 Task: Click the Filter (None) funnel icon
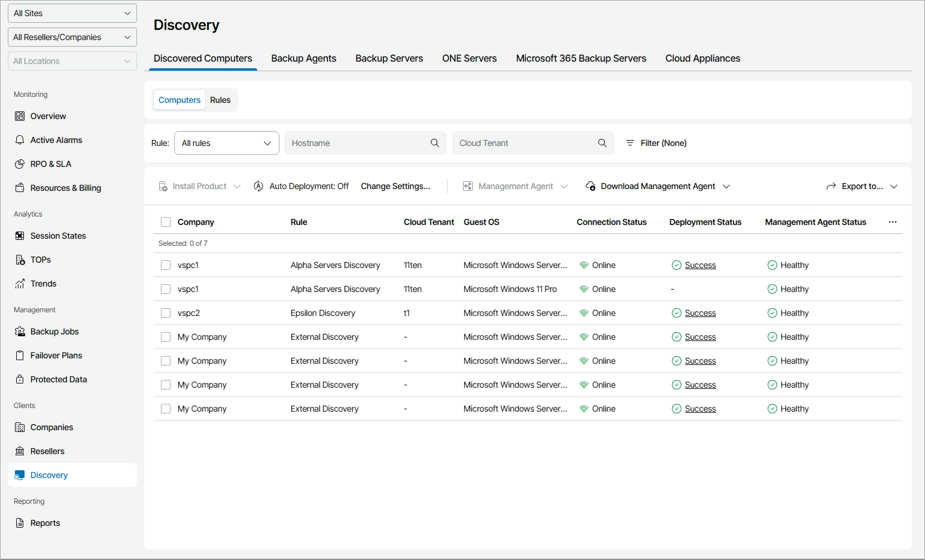pos(630,143)
